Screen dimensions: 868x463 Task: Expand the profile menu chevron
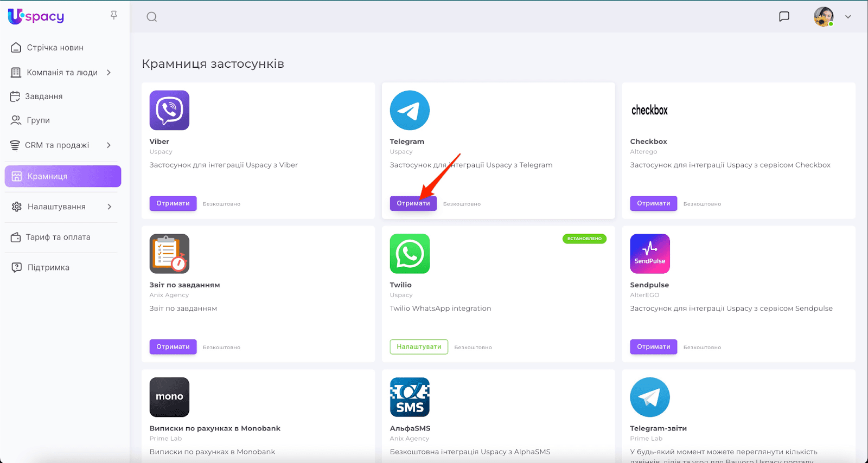(x=848, y=17)
